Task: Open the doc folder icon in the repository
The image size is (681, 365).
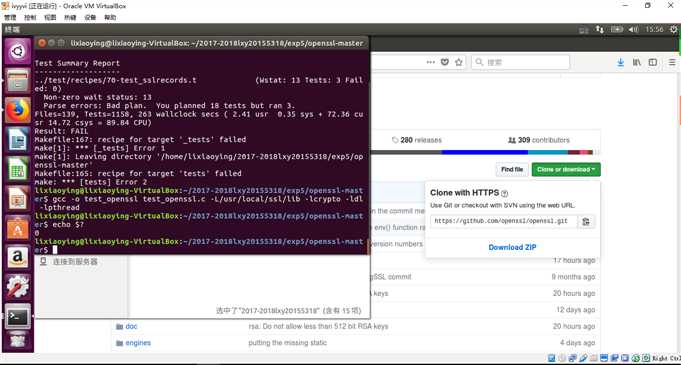Action: 119,326
